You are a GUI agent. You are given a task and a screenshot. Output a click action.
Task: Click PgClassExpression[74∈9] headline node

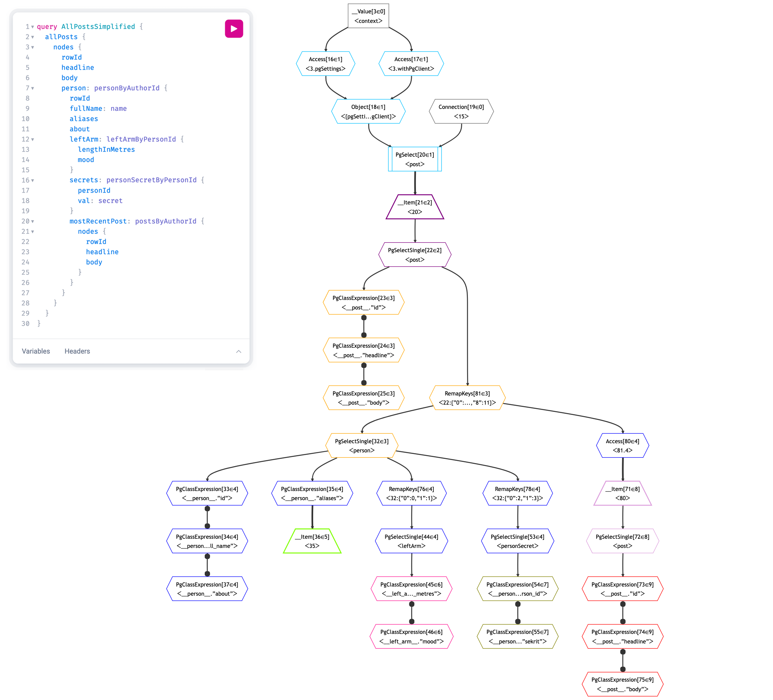click(623, 636)
